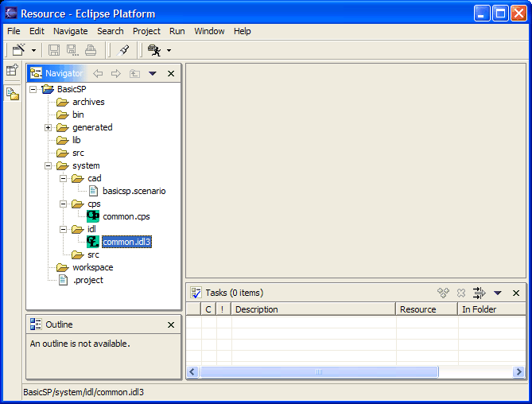Click the Resource column header

[425, 309]
